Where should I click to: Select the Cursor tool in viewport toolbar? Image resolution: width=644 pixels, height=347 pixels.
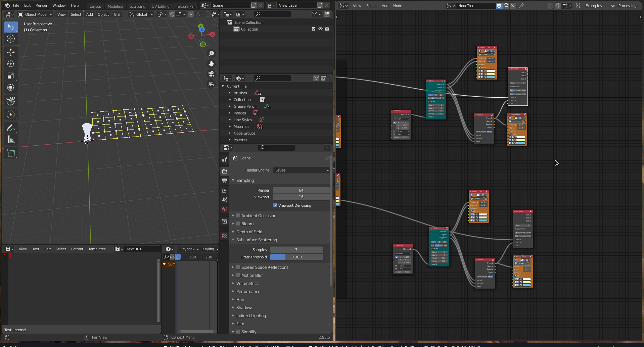[11, 39]
